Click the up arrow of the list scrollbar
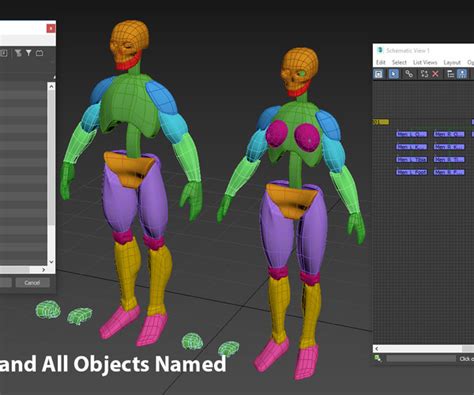Image resolution: width=474 pixels, height=395 pixels. pos(51,87)
